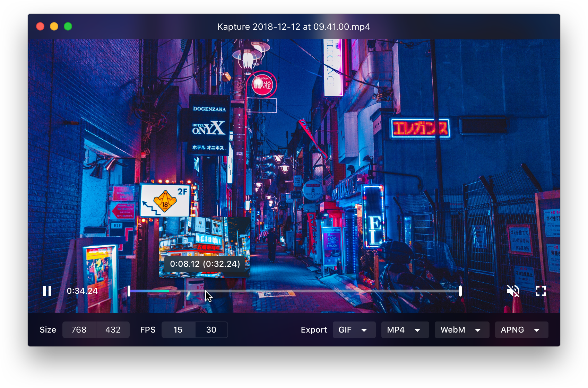Open the MP4 export dropdown arrow
Viewport: 588px width, 388px height.
click(417, 330)
